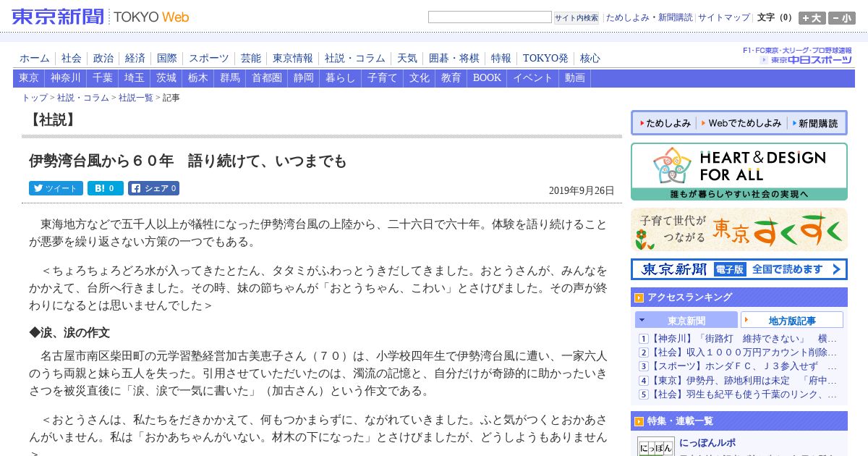The height and width of the screenshot is (456, 868).
Task: Open ranking item 3 【スポーツ】ホンダFC article
Action: pos(744,366)
